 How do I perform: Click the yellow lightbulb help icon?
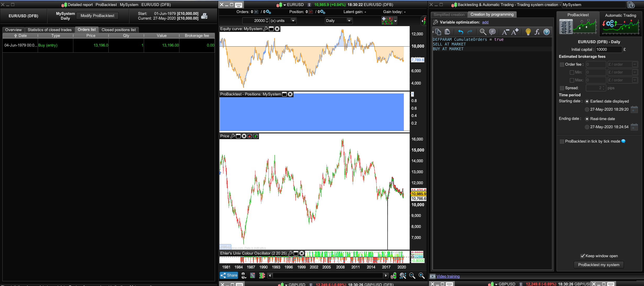(528, 32)
